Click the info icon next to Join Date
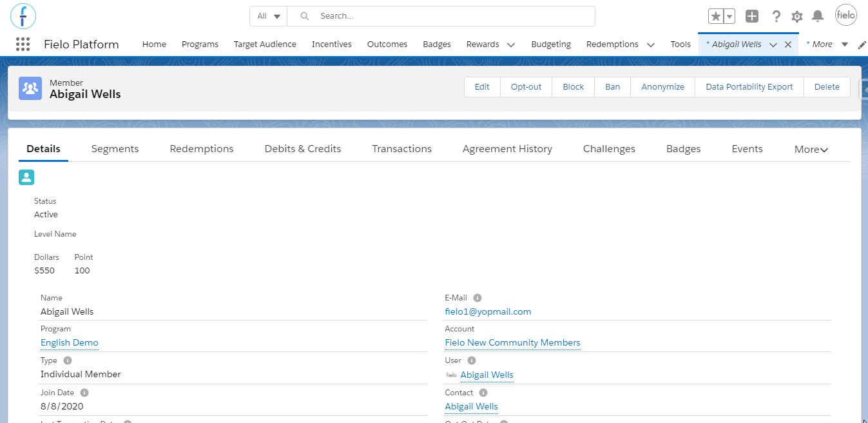Screen dimensions: 868x423 [84, 392]
